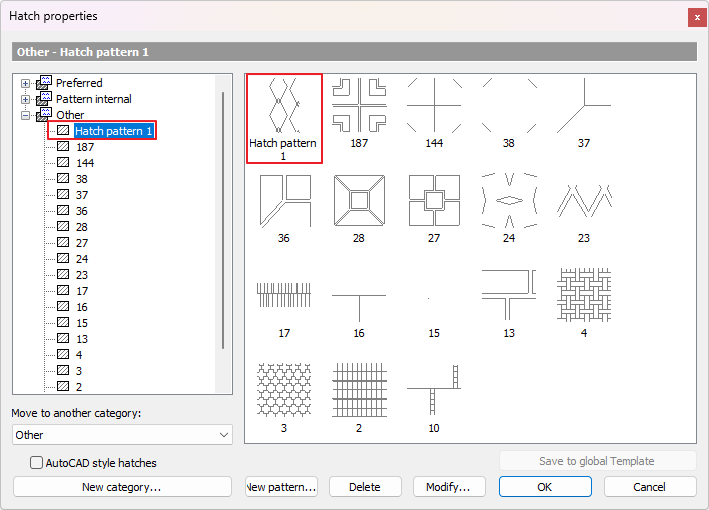Click the tree panel vertical scrollbar
This screenshot has height=510, width=709.
(223, 220)
